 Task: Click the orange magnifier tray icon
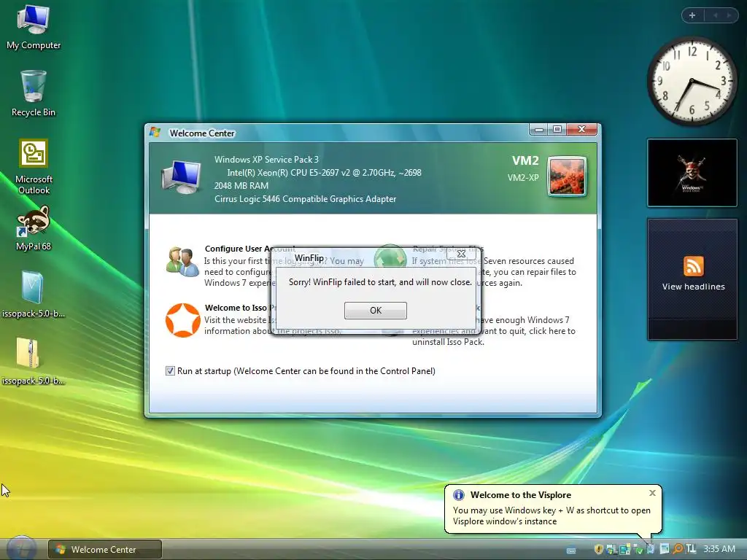coord(677,549)
